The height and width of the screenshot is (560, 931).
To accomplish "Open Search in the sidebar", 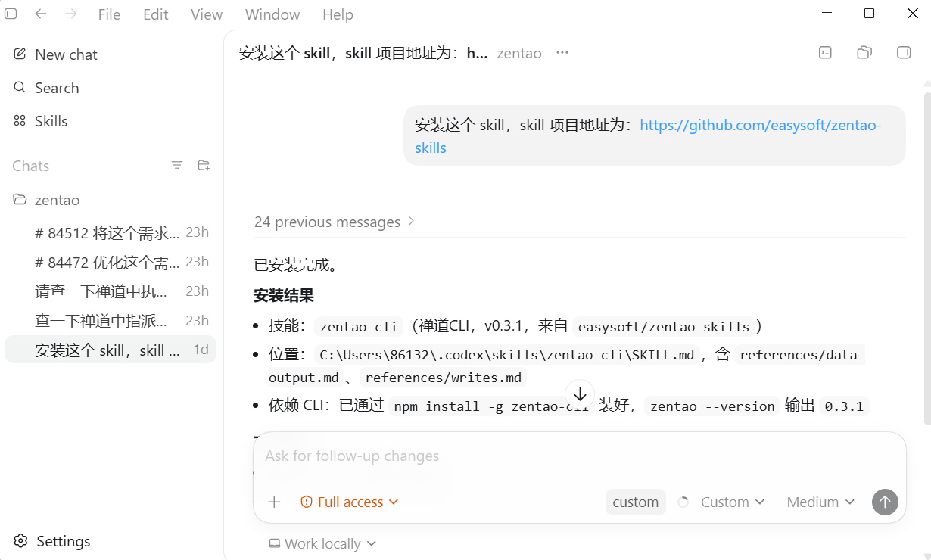I will click(x=112, y=88).
